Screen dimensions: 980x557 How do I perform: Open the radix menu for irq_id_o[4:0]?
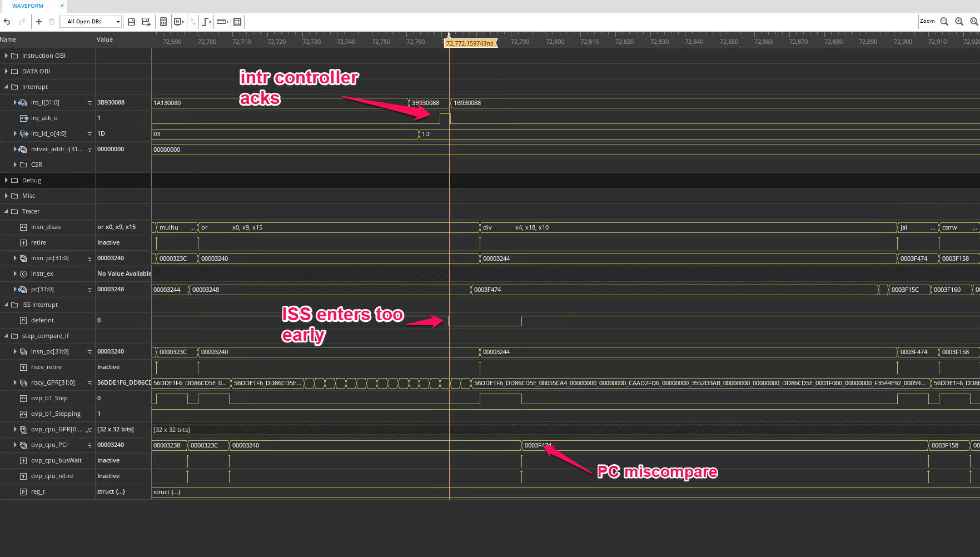click(x=89, y=133)
